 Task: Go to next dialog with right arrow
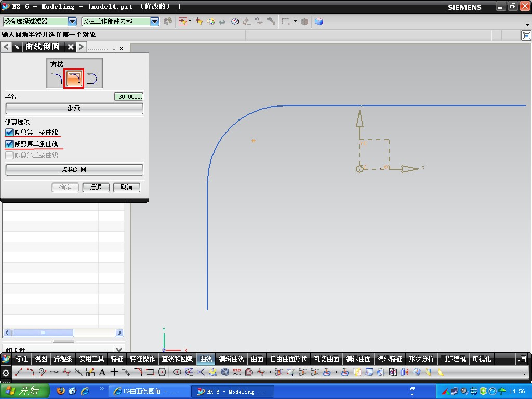click(82, 47)
